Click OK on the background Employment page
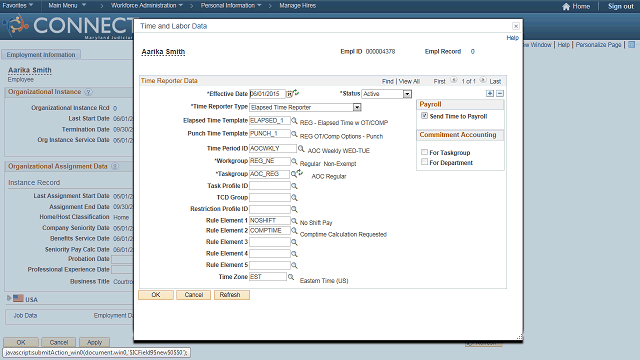This screenshot has height=360, width=640. [21, 342]
